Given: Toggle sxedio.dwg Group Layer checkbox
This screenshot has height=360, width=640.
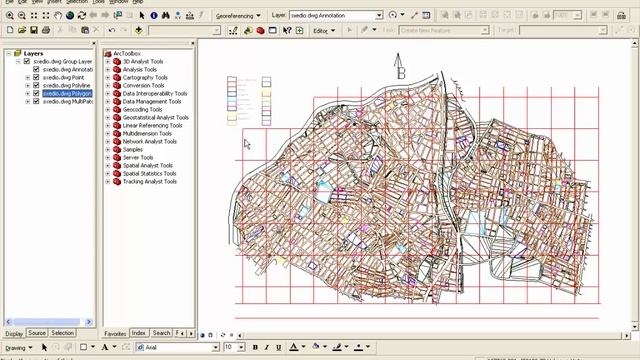Looking at the screenshot, I should click(x=27, y=61).
